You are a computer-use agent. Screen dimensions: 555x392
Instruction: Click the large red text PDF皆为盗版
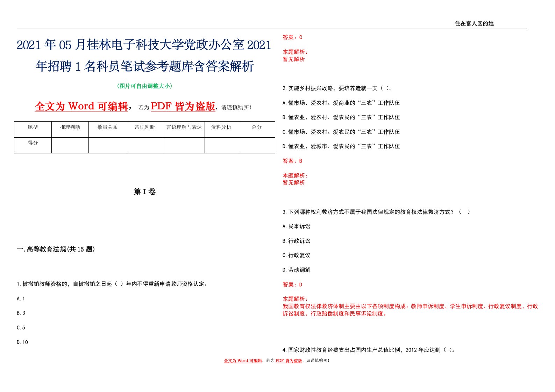(183, 106)
